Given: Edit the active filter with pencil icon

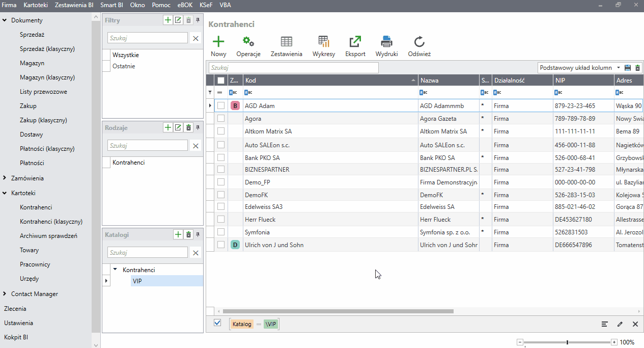Looking at the screenshot, I should coord(620,324).
